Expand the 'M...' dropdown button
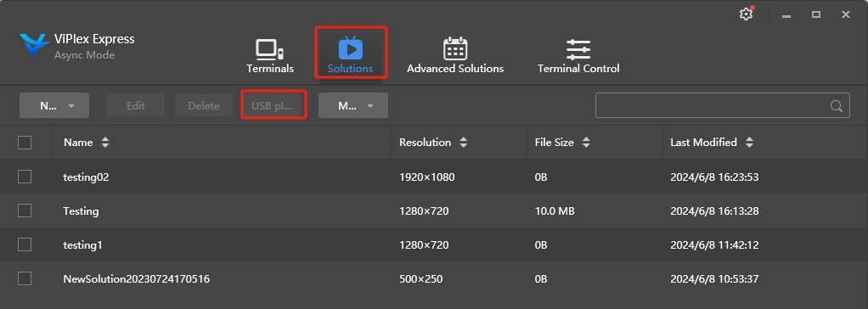868x309 pixels. 353,105
